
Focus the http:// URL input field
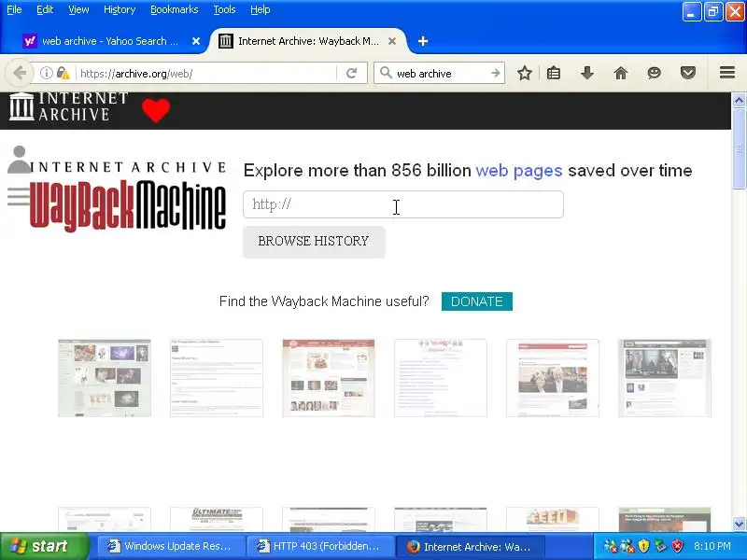click(403, 204)
